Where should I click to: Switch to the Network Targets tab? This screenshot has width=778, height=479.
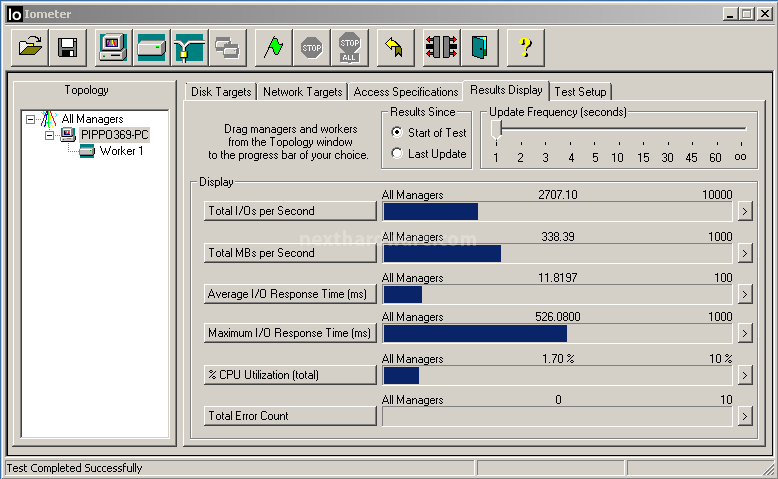click(x=302, y=92)
